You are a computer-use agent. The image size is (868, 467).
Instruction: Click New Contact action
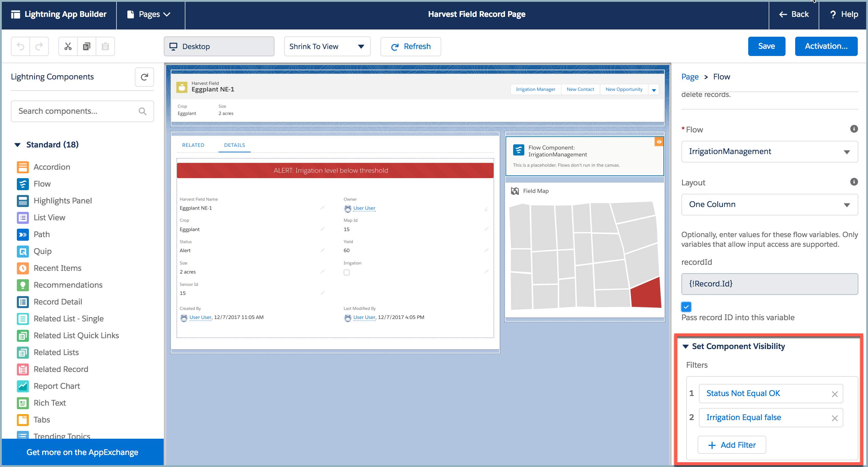[580, 90]
